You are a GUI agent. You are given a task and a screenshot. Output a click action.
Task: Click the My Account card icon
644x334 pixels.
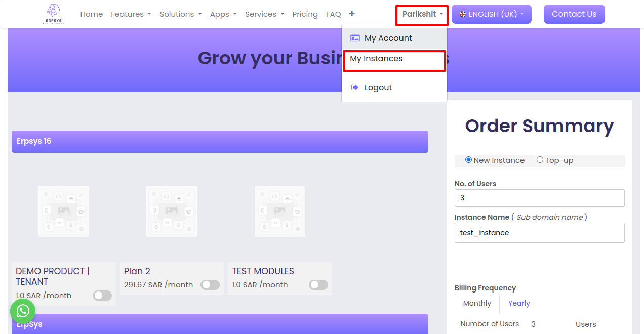click(x=355, y=38)
